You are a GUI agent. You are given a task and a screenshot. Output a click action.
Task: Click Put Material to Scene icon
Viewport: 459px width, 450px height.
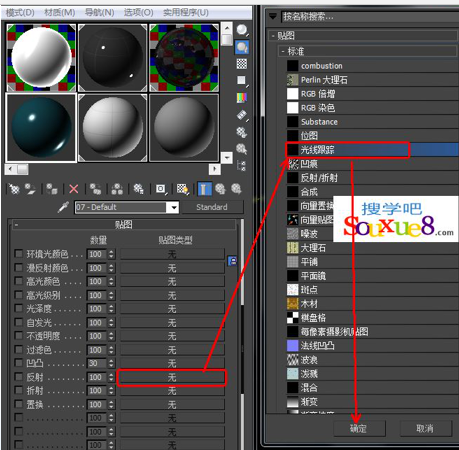coord(30,189)
